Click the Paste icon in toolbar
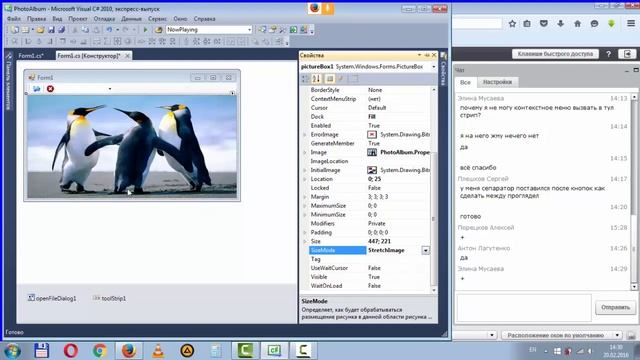This screenshot has width=640, height=360. pos(96,30)
